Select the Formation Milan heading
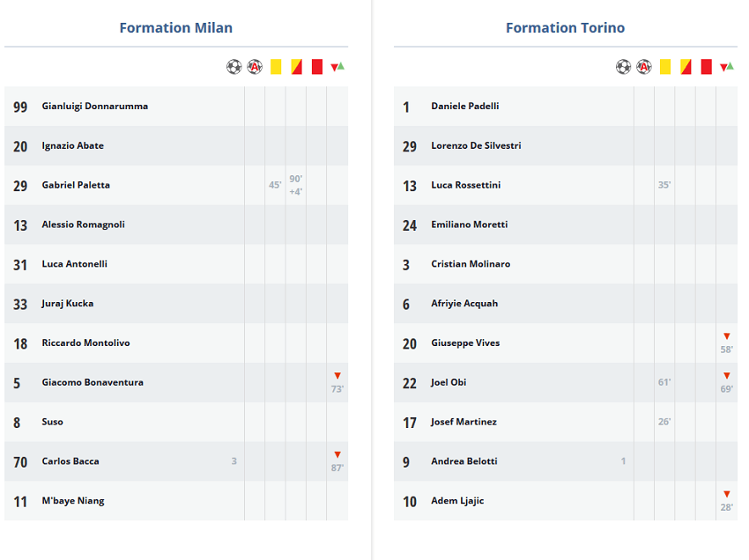Image resolution: width=749 pixels, height=560 pixels. tap(175, 27)
